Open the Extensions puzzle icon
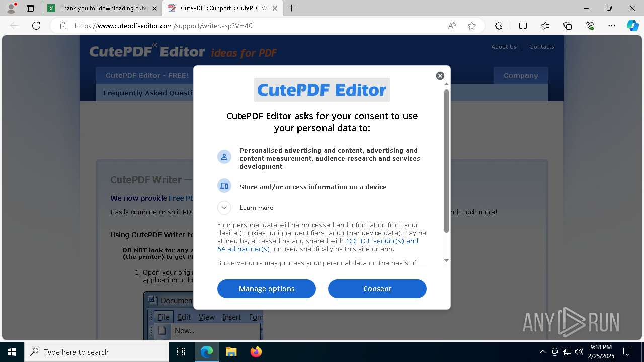 pos(499,26)
